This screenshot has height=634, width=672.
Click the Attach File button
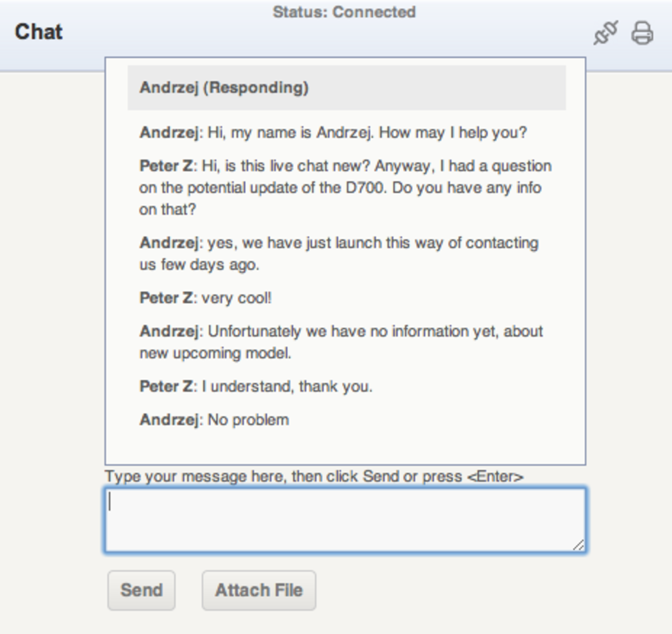[259, 590]
